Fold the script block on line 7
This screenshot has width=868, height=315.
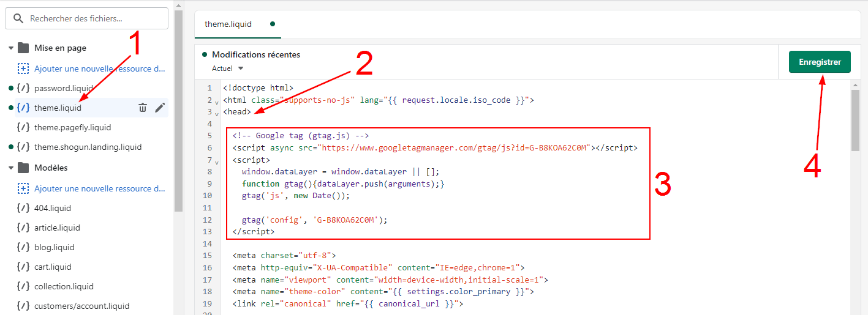point(217,161)
